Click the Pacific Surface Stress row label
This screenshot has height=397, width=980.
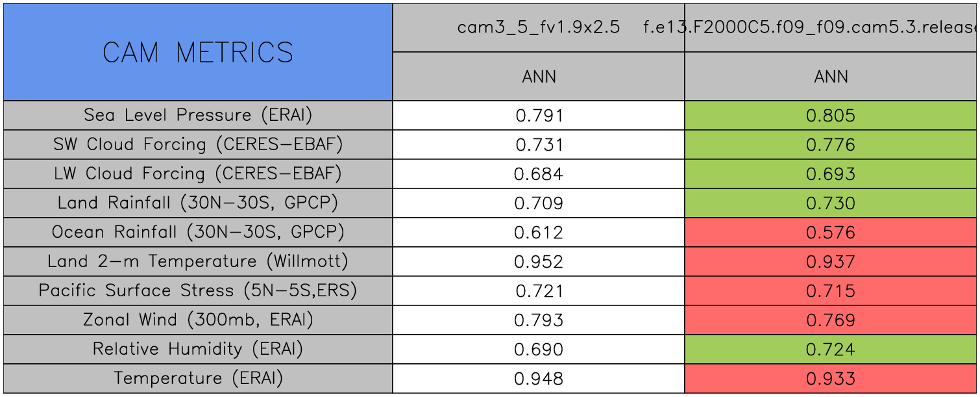pos(198,290)
